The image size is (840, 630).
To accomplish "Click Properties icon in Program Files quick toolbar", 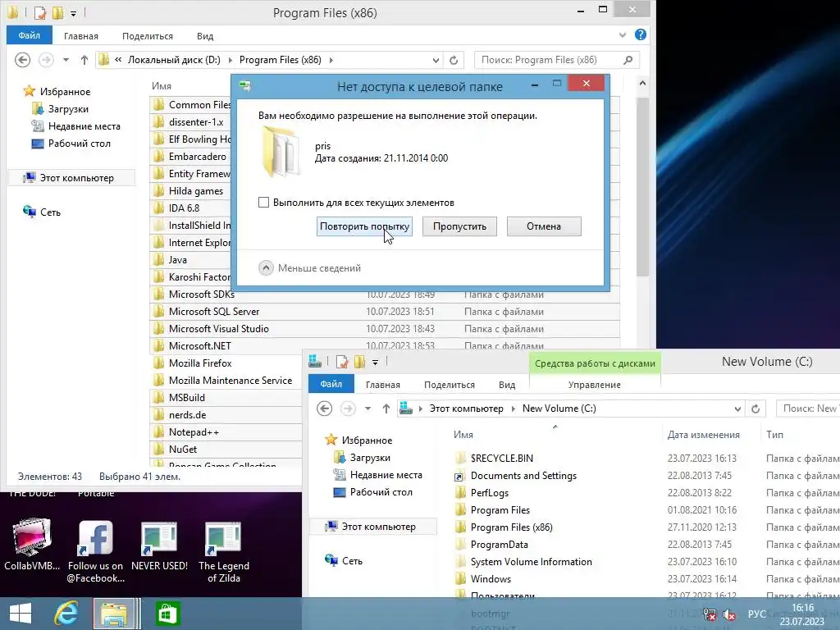I will [x=39, y=12].
